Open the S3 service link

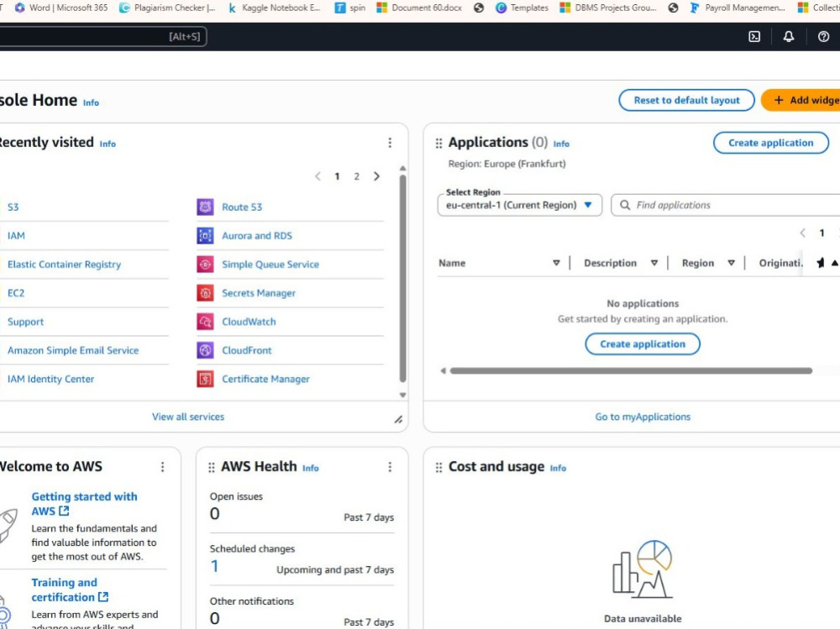(x=13, y=207)
